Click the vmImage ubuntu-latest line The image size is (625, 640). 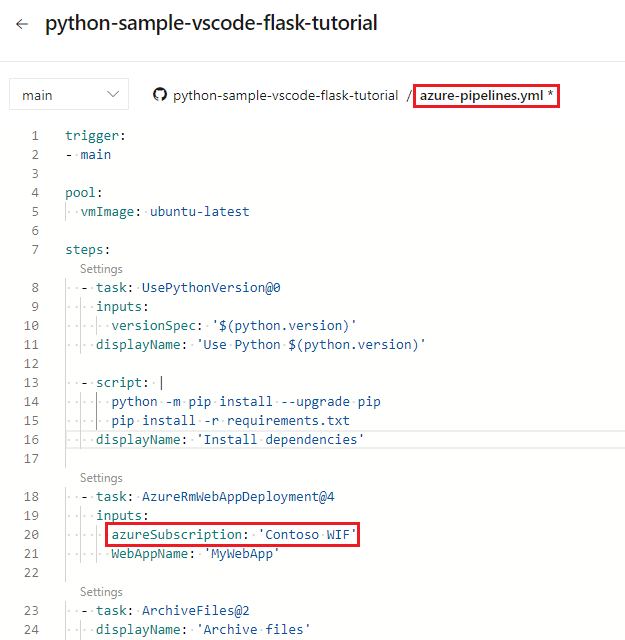pyautogui.click(x=165, y=212)
